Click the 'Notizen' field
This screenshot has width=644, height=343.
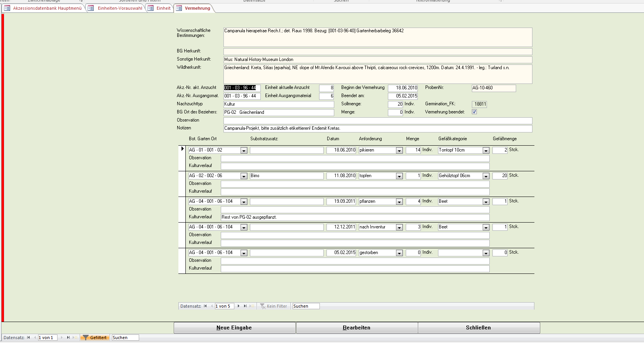point(378,129)
